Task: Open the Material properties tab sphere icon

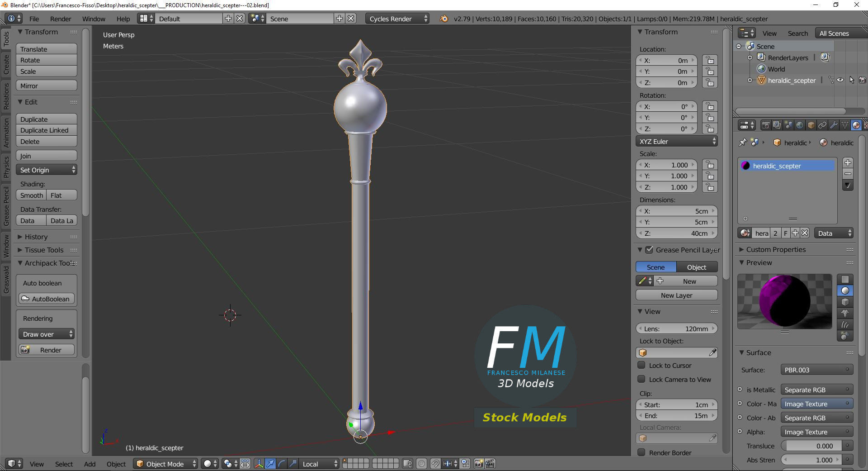Action: [856, 125]
